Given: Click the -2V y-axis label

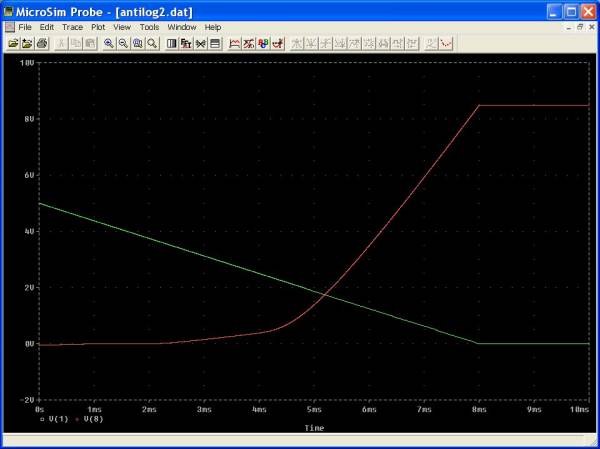Looking at the screenshot, I should pyautogui.click(x=28, y=400).
